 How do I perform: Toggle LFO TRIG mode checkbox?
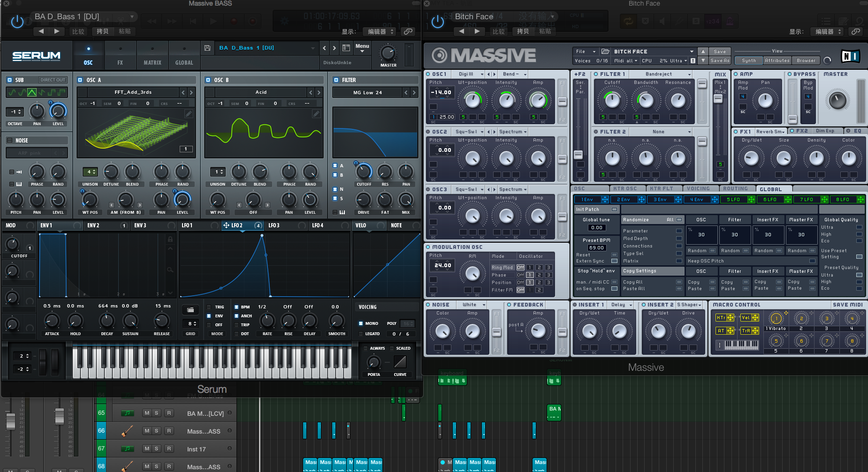pyautogui.click(x=209, y=307)
